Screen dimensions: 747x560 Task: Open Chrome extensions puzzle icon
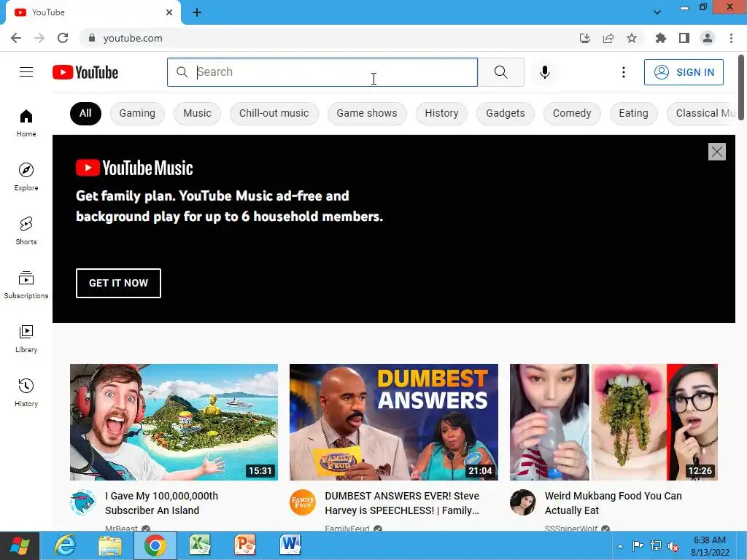(660, 38)
